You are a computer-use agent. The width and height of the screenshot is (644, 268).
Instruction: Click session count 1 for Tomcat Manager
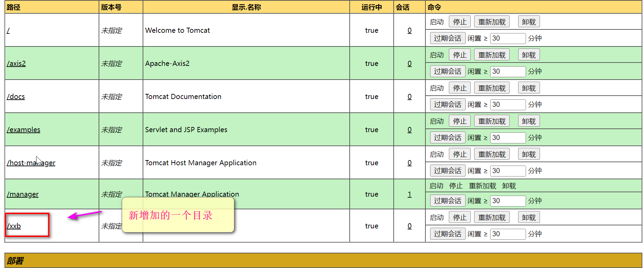(x=409, y=194)
